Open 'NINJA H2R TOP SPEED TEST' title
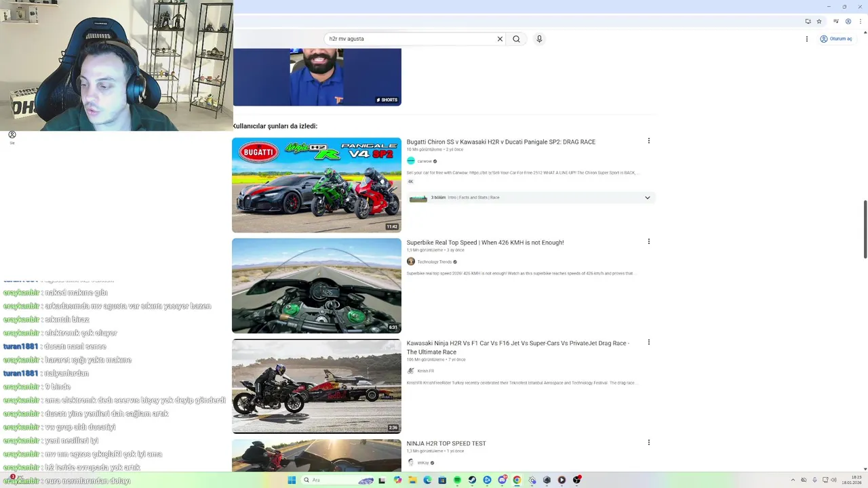Screen dimensions: 868x488 446,444
